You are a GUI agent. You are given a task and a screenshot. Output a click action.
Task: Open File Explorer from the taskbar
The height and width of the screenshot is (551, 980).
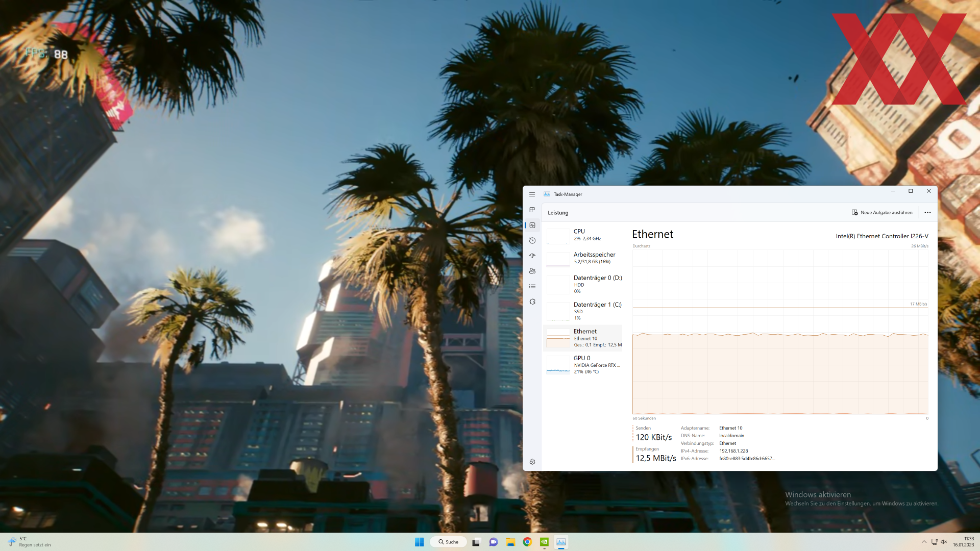(x=510, y=542)
